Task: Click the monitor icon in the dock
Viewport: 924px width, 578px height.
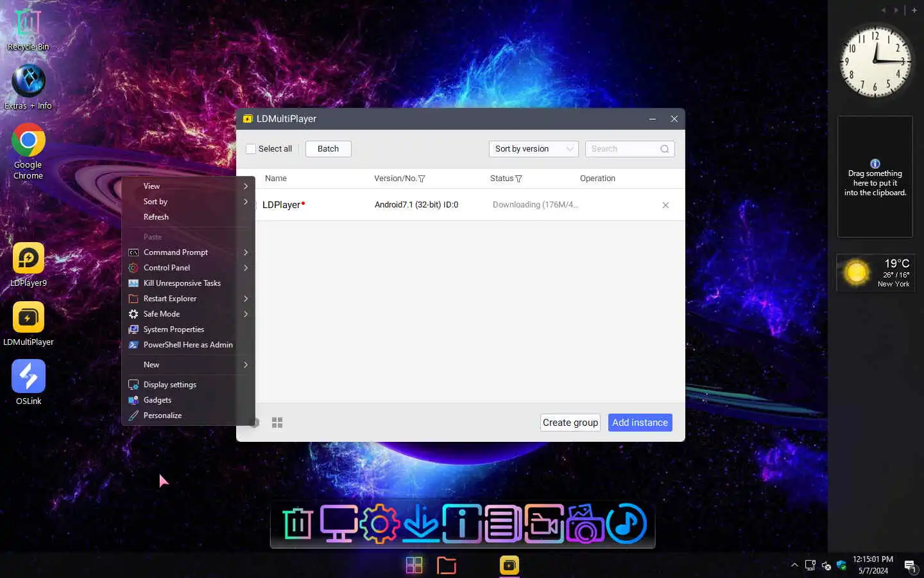Action: point(339,524)
